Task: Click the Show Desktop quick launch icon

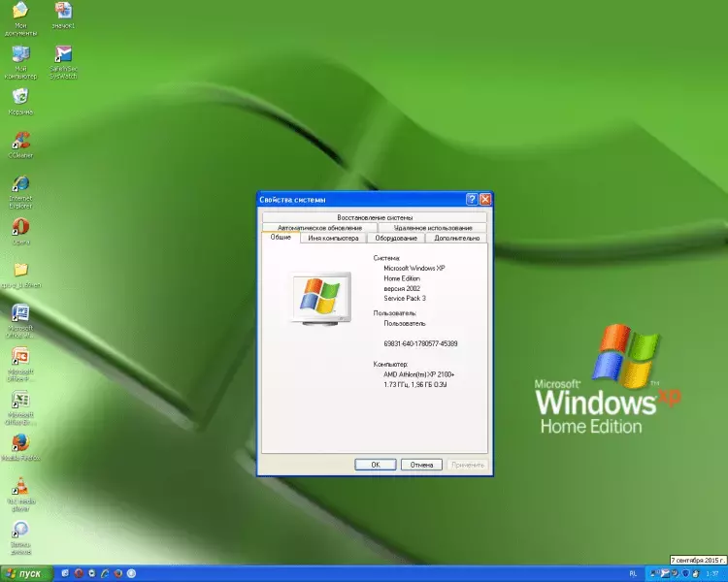Action: 65,573
